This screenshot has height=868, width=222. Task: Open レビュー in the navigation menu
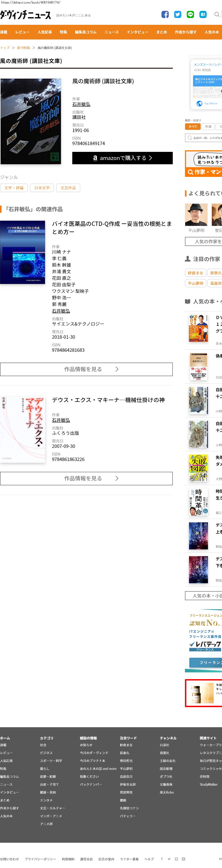[x=22, y=32]
